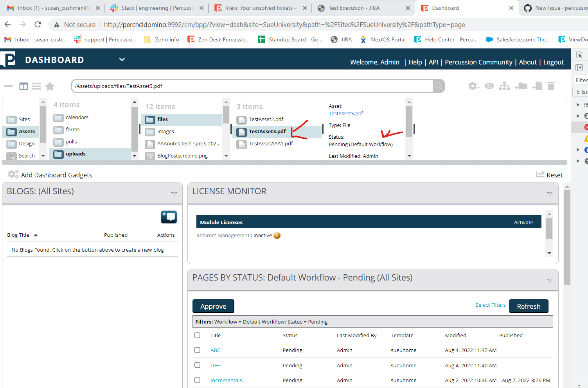The height and width of the screenshot is (388, 588).
Task: Collapse the finder panel with the minus icon
Action: tap(8, 86)
